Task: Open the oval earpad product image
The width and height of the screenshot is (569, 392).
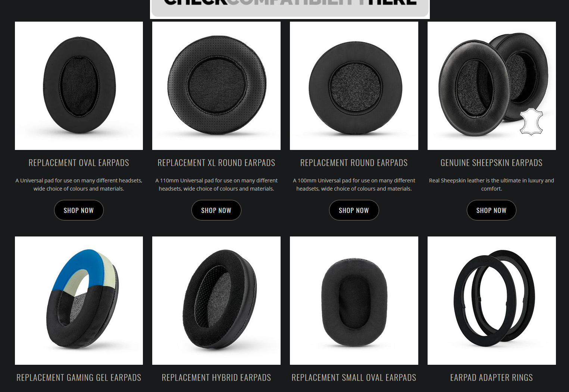Action: tap(79, 86)
